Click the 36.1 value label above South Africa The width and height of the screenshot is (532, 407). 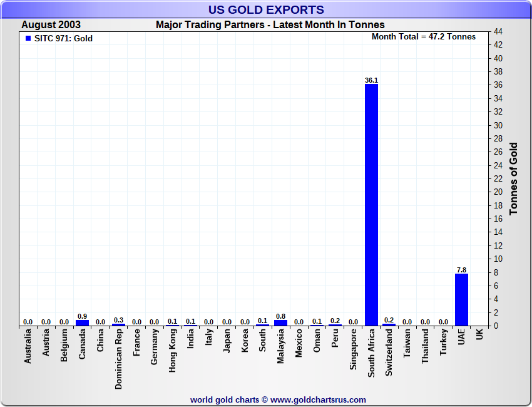click(371, 80)
